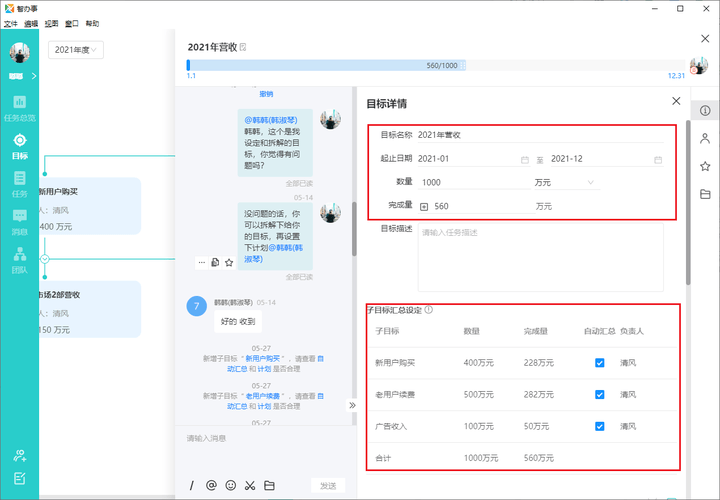Image resolution: width=720 pixels, height=500 pixels.
Task: Open the members icon in right panel
Action: [705, 138]
